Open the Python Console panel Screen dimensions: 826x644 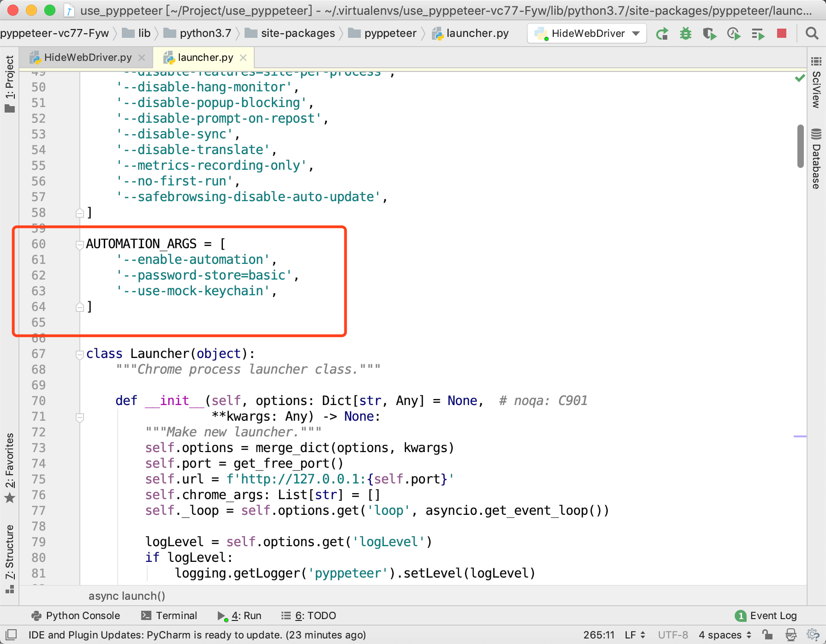pos(76,616)
